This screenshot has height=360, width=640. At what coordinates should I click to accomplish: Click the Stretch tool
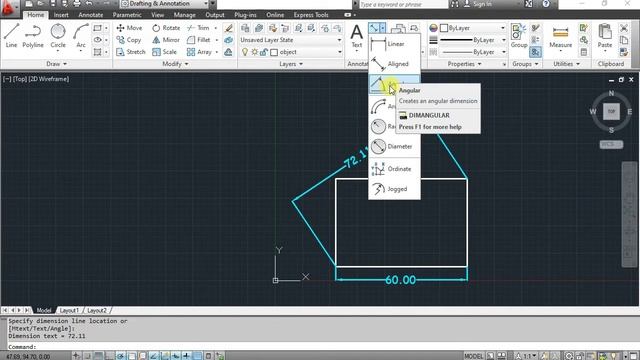click(131, 52)
